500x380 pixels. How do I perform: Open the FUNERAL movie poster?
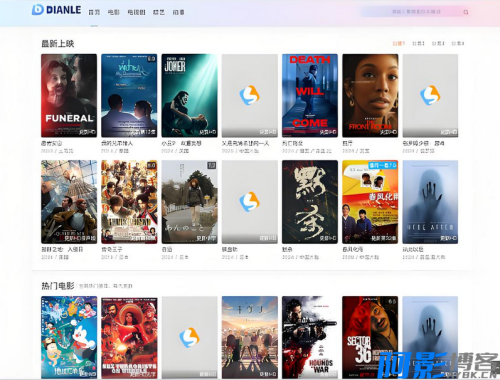[x=69, y=95]
